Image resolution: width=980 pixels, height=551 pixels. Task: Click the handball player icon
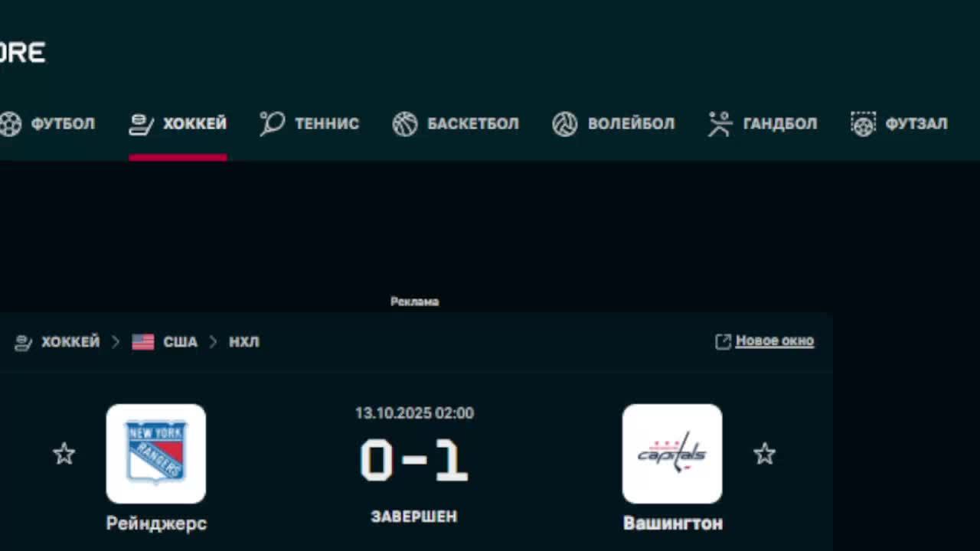(720, 124)
